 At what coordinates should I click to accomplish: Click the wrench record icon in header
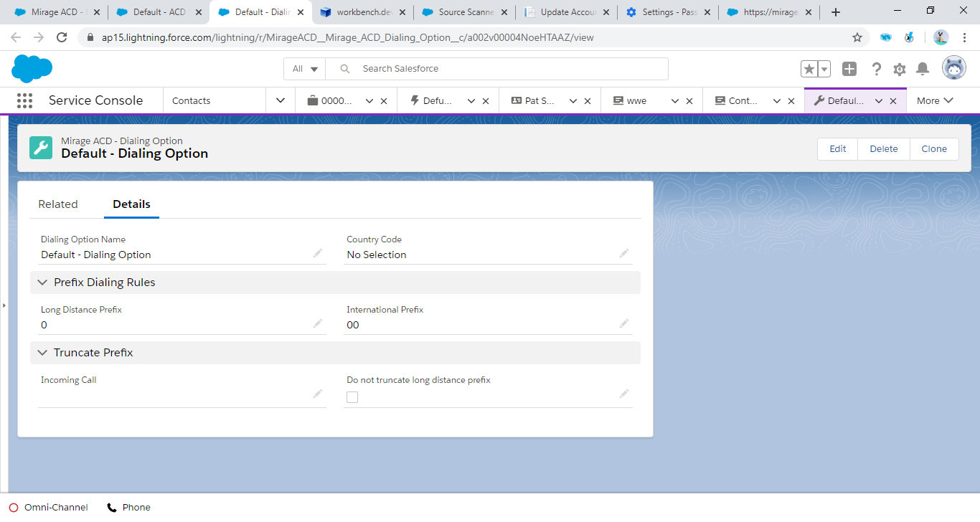point(41,148)
